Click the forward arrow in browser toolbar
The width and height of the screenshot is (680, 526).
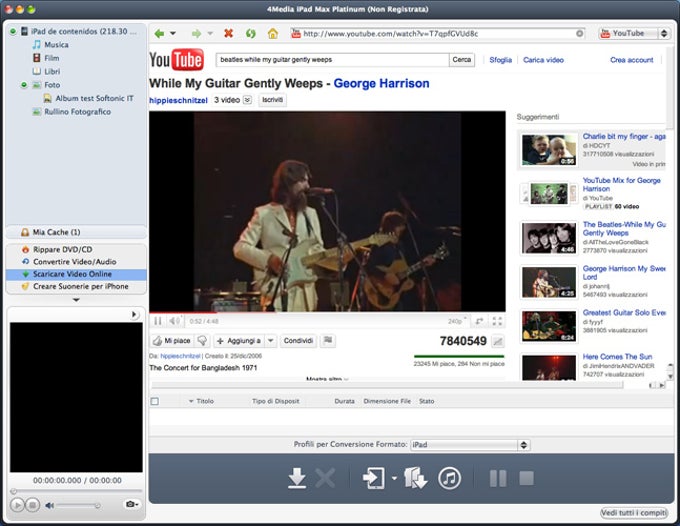pos(196,33)
